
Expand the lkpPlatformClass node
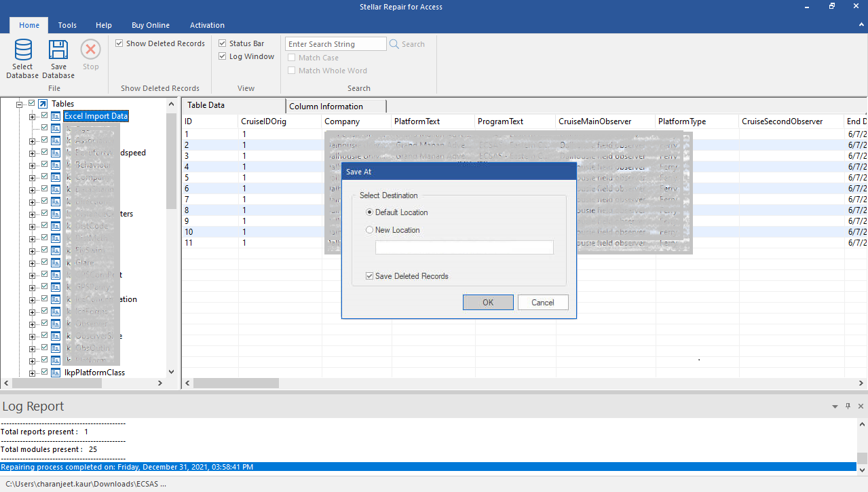tap(33, 373)
